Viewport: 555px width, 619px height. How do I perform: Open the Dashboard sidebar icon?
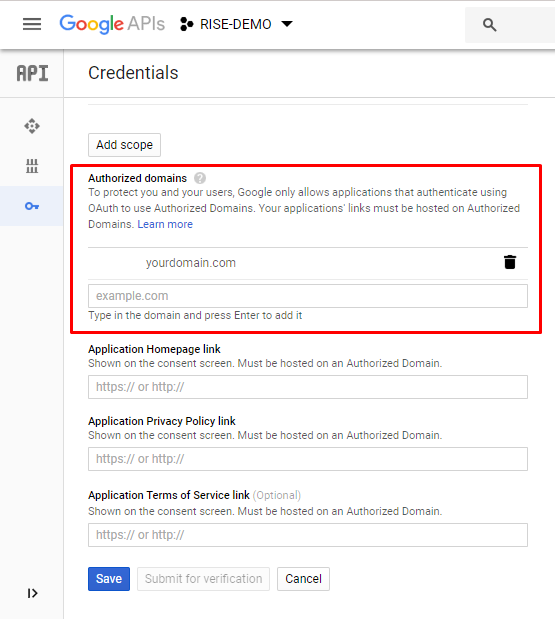pos(32,126)
